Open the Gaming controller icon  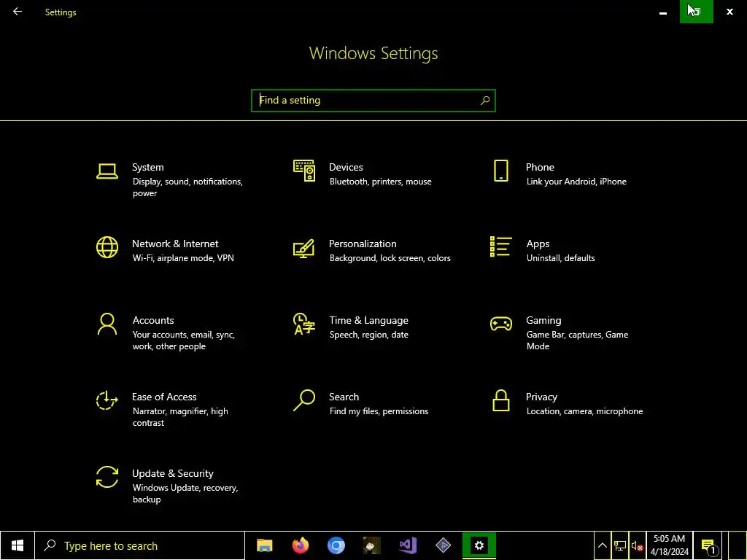(500, 324)
